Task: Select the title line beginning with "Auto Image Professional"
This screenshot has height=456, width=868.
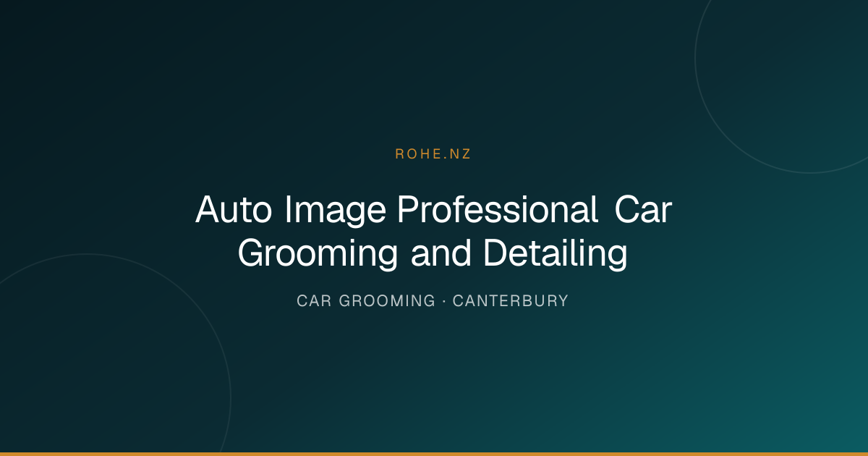Action: pyautogui.click(x=434, y=211)
